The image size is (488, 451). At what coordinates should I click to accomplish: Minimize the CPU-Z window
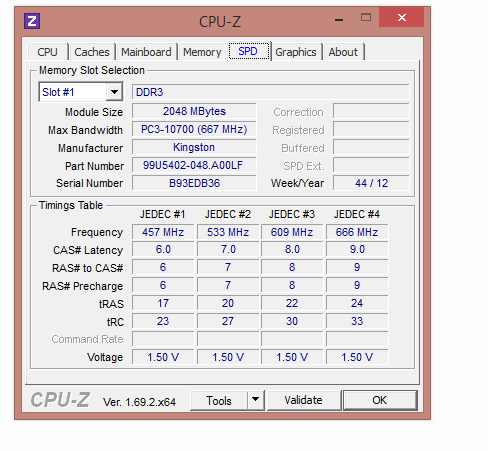(x=339, y=20)
